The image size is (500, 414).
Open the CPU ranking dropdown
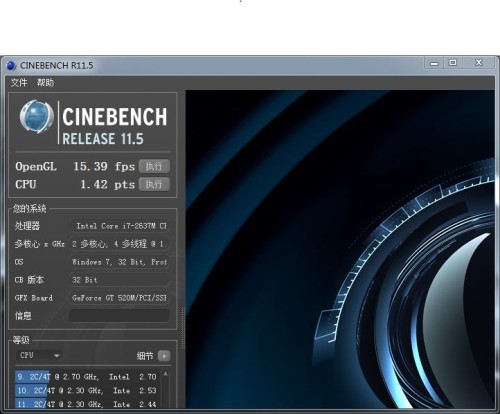click(39, 355)
